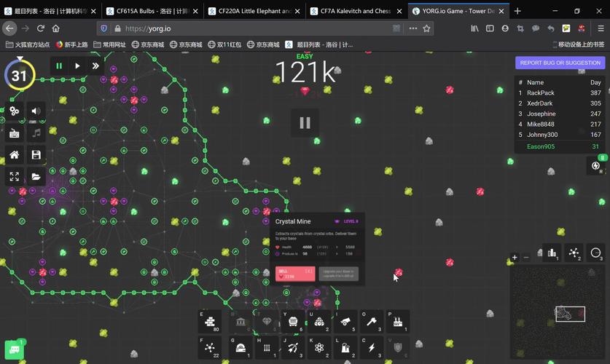Open game settings gears icon
The image size is (610, 364).
pyautogui.click(x=15, y=111)
